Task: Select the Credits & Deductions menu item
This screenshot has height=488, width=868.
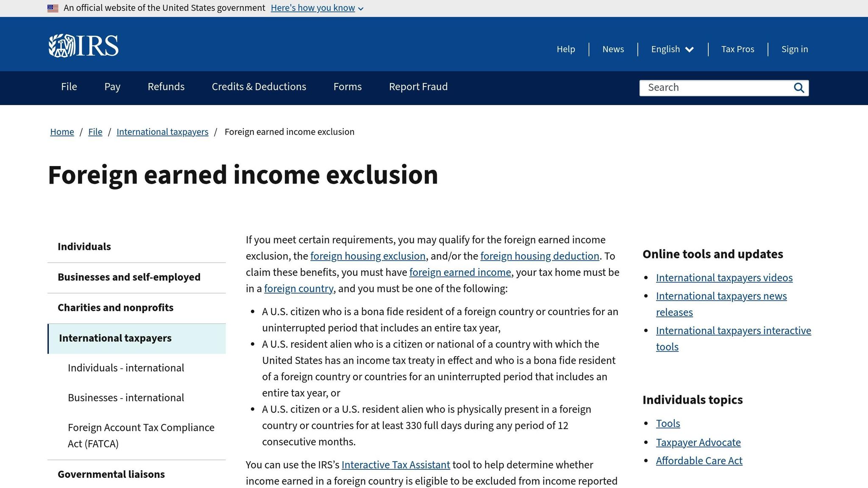Action: (x=259, y=87)
